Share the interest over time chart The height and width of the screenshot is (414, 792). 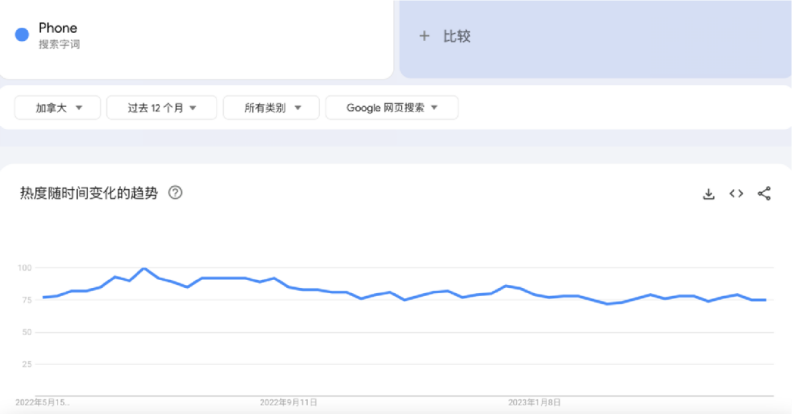pos(764,193)
